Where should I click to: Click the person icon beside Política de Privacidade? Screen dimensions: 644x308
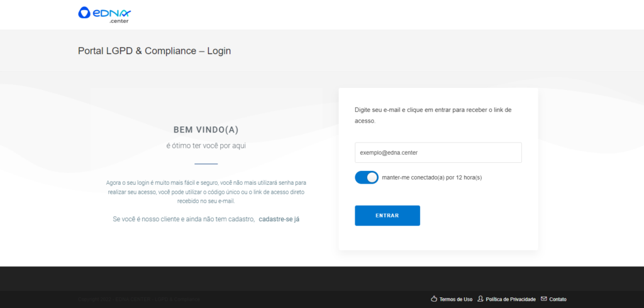point(480,299)
